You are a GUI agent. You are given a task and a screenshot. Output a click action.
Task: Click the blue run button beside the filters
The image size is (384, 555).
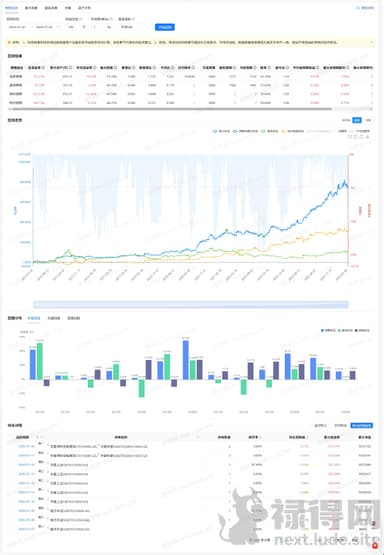165,27
